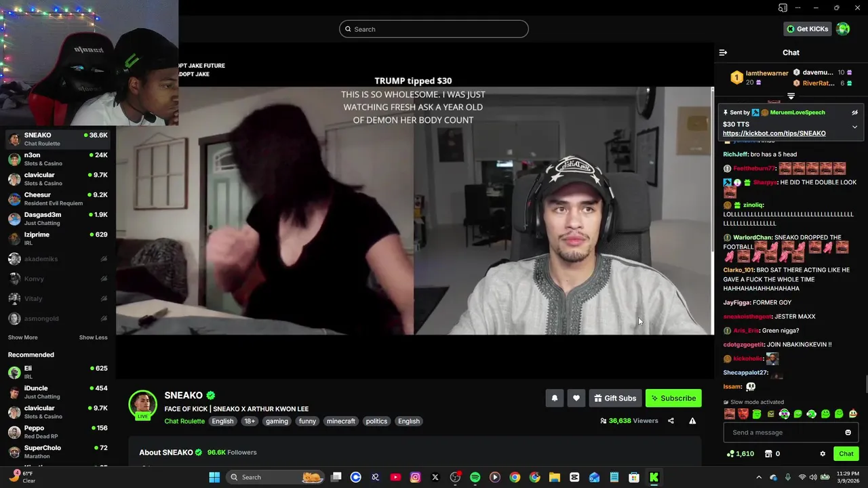This screenshot has width=868, height=488.
Task: Select the 18+ tag
Action: pyautogui.click(x=250, y=421)
